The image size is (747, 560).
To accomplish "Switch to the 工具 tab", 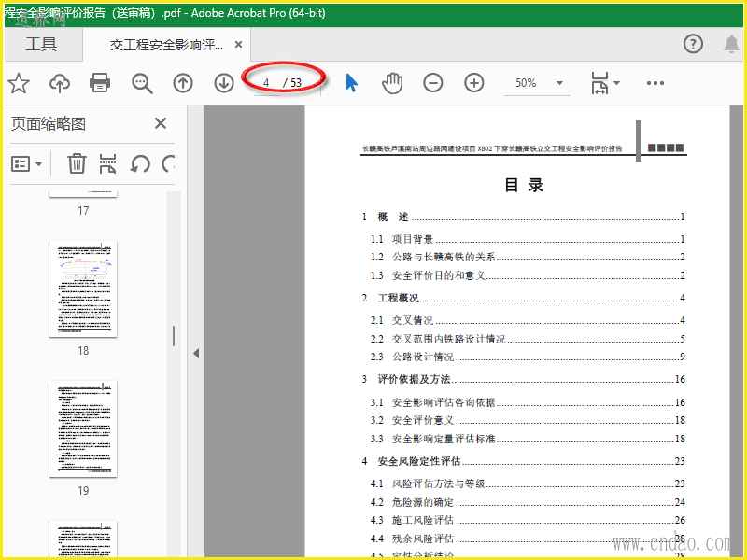I will (x=41, y=44).
